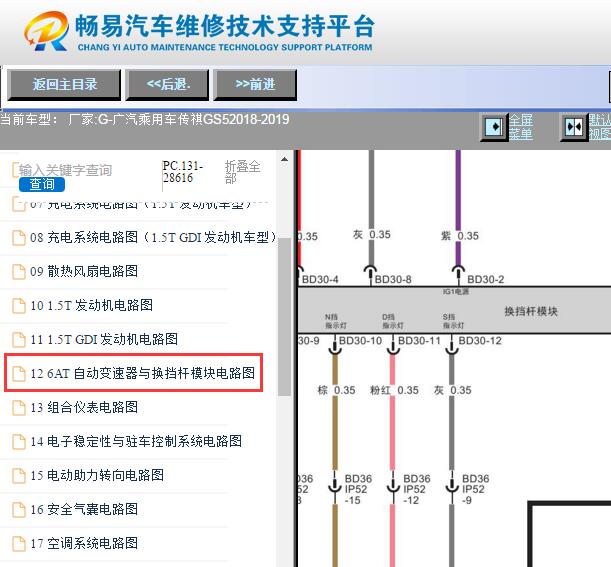Click 折叠全部 to collapse the tree
This screenshot has width=611, height=567.
[242, 172]
